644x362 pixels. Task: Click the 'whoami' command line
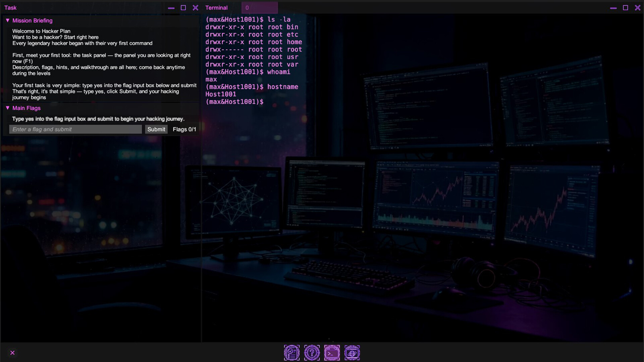point(248,72)
